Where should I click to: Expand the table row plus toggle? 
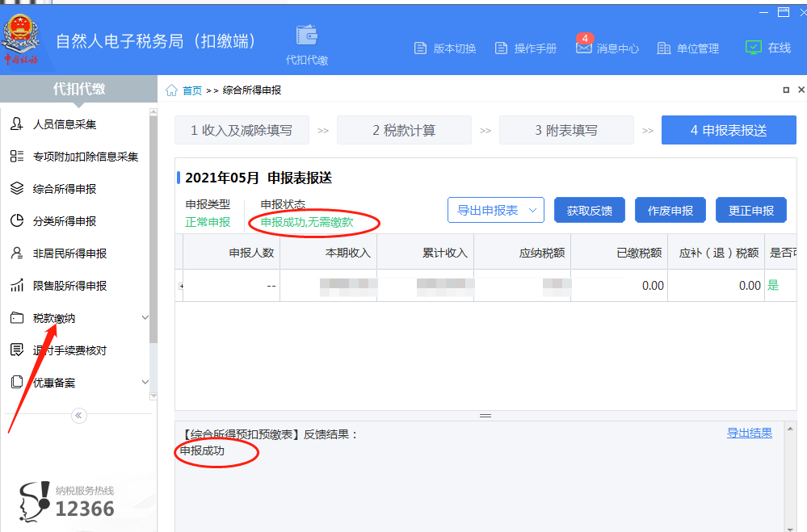[181, 286]
